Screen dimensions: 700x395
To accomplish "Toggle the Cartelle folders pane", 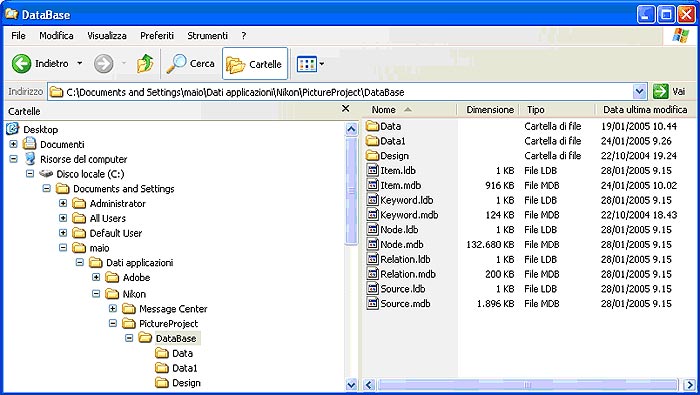I will coord(254,64).
